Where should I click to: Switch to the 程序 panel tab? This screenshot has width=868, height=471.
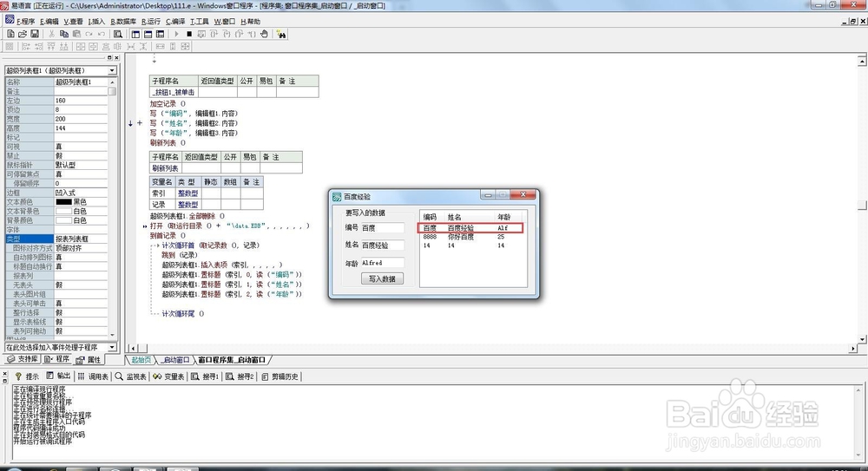click(x=57, y=359)
